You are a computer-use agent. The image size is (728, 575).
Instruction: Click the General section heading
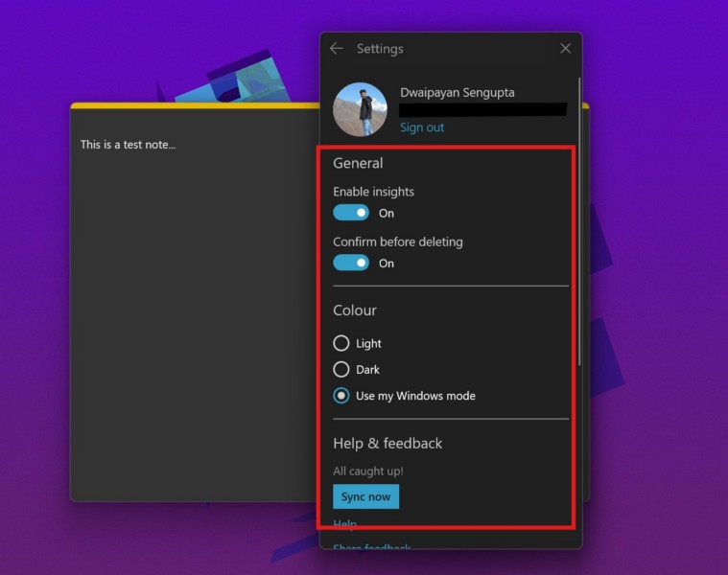[358, 164]
